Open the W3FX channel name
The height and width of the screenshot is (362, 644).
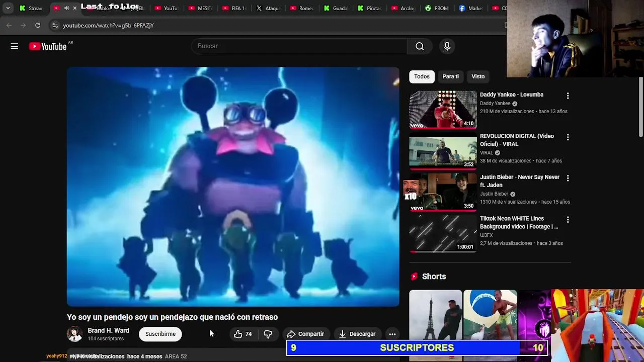[487, 235]
